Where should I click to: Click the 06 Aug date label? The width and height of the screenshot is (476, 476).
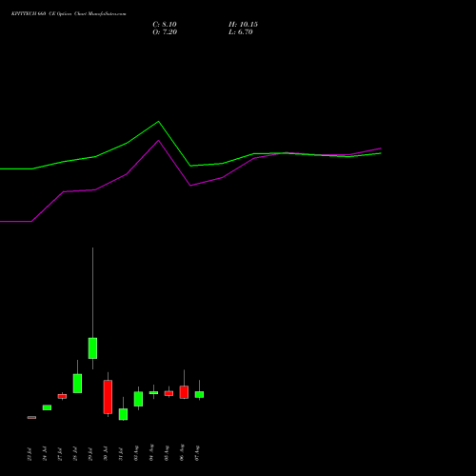click(x=182, y=452)
